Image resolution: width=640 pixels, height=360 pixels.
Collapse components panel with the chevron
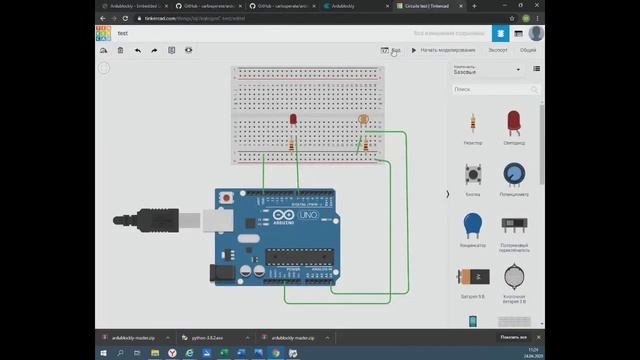448,194
